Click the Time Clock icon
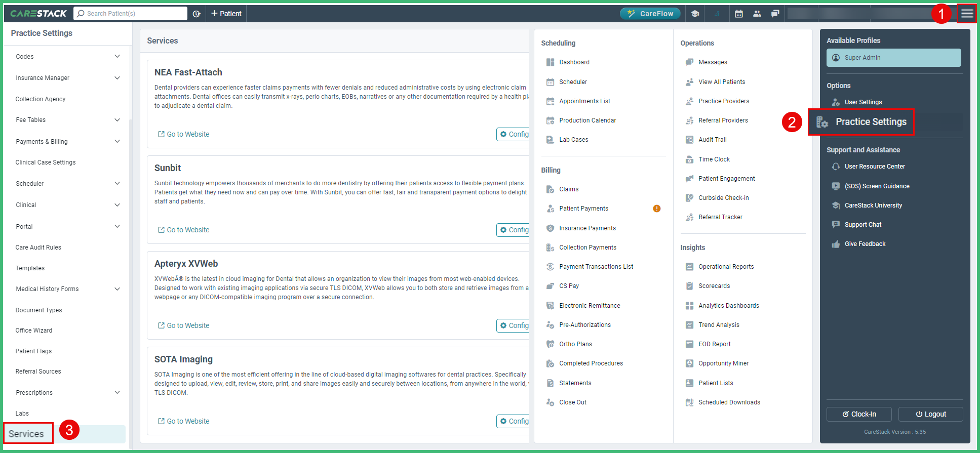Viewport: 980px width, 453px height. pos(689,159)
